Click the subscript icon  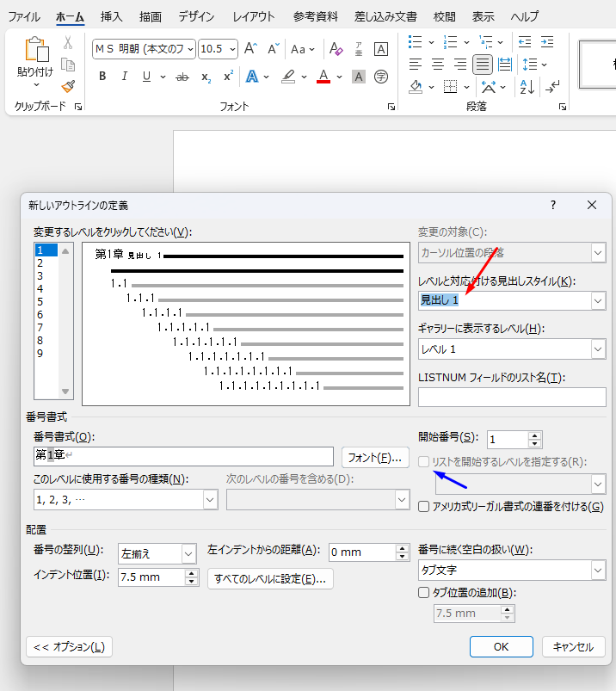[x=206, y=77]
